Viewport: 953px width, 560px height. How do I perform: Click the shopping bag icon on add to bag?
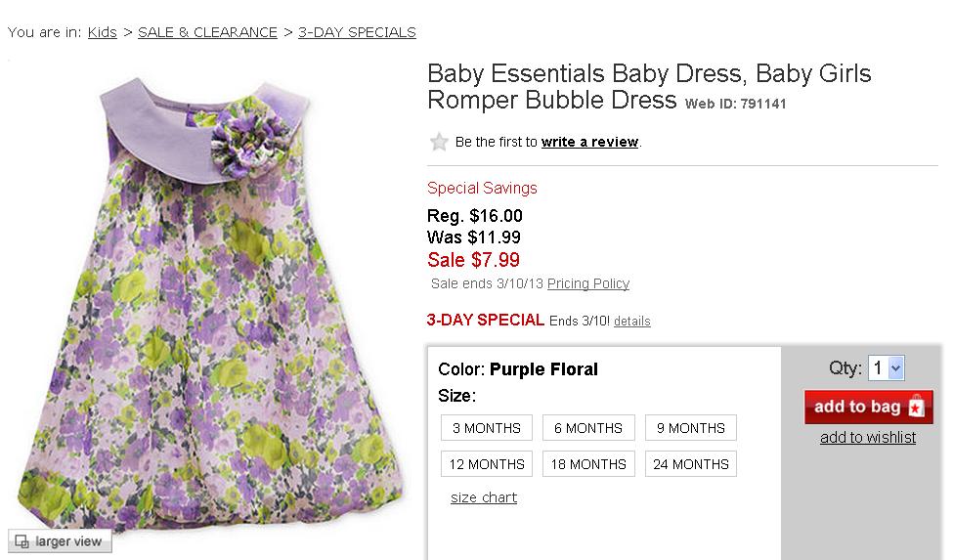[x=915, y=407]
